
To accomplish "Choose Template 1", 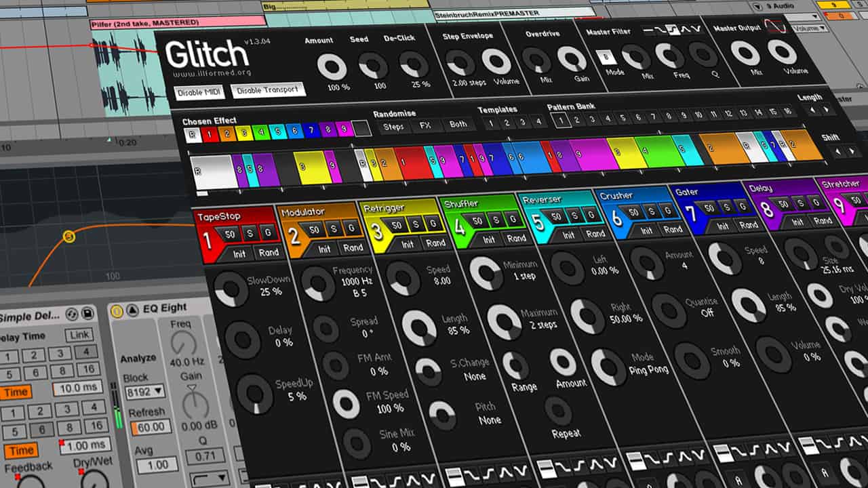I will [490, 123].
